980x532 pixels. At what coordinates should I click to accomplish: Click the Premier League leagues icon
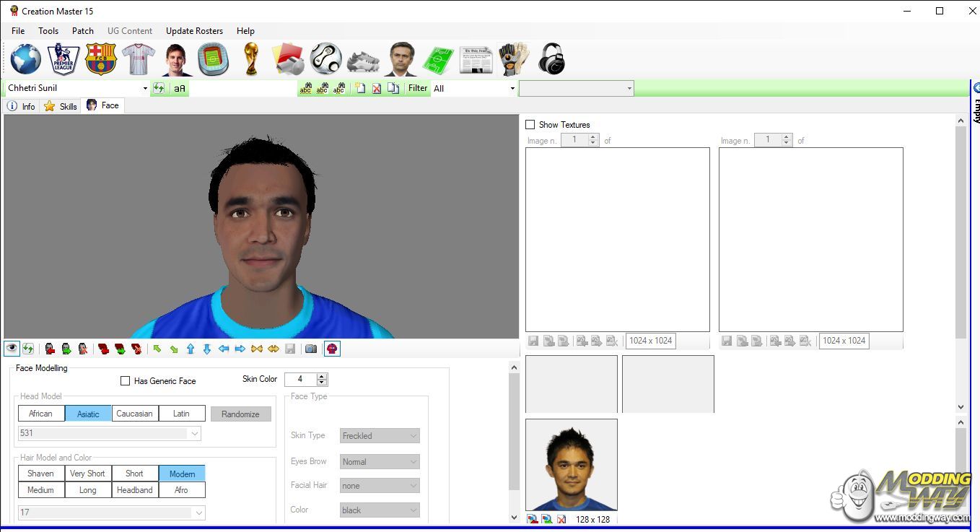pyautogui.click(x=64, y=58)
